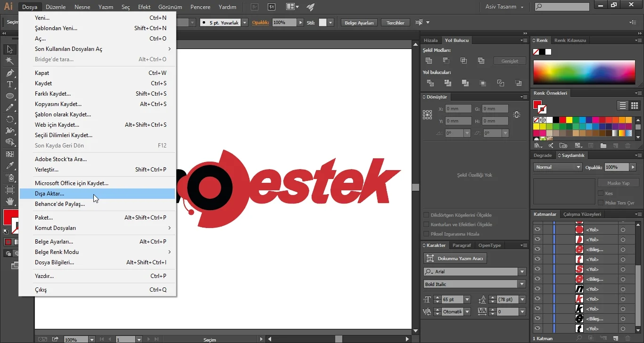Click Minus Front in Şekil Modları

(446, 60)
